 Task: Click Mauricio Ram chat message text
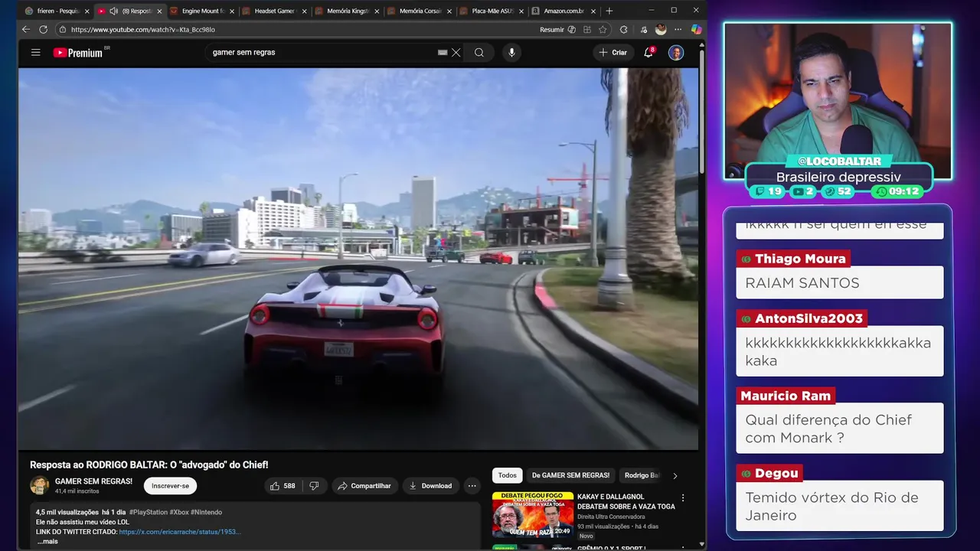click(x=828, y=429)
